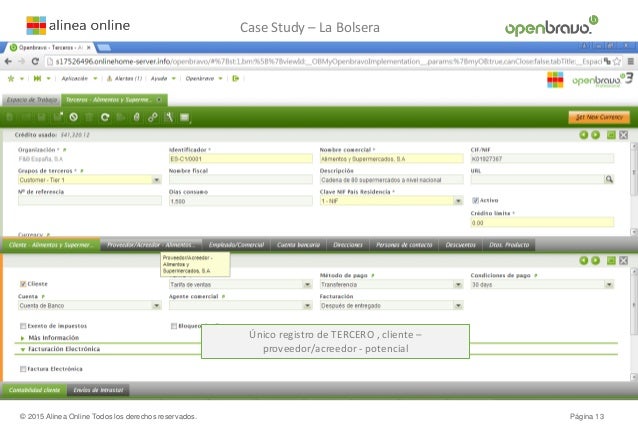This screenshot has height=442, width=638.
Task: Go to next record in header form
Action: click(x=595, y=135)
